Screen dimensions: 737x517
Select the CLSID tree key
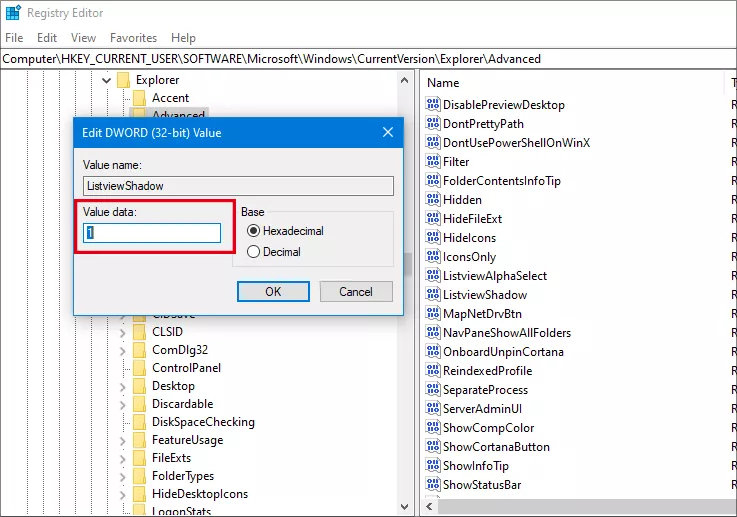[167, 332]
